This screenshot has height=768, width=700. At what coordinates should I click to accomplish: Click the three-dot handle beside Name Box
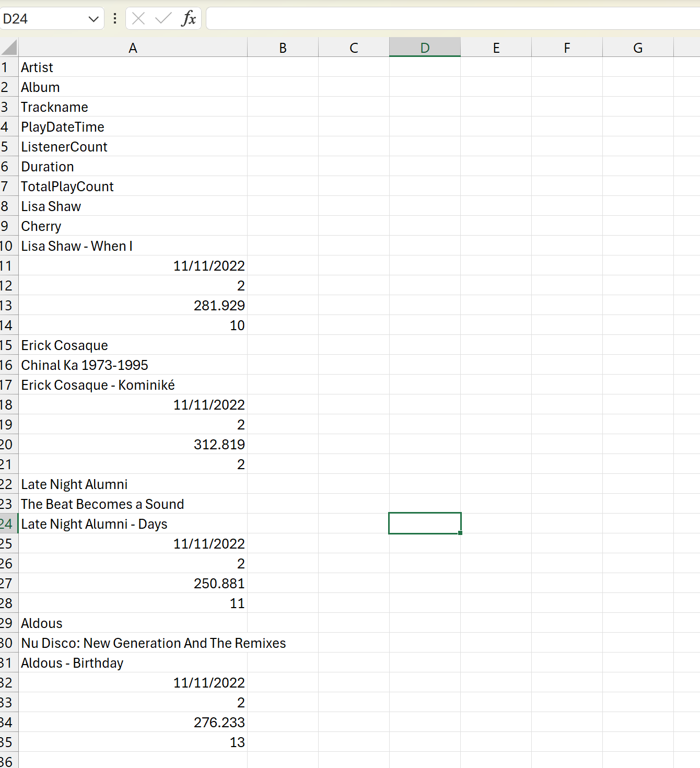(x=115, y=19)
